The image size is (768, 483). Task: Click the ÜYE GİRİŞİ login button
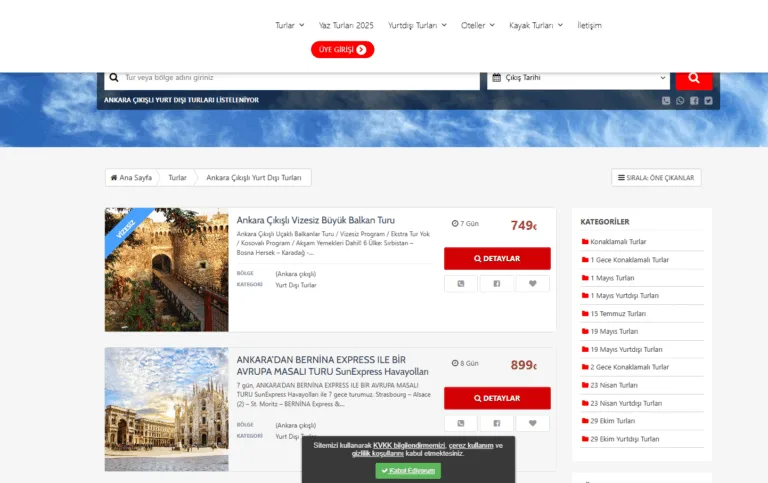click(342, 49)
